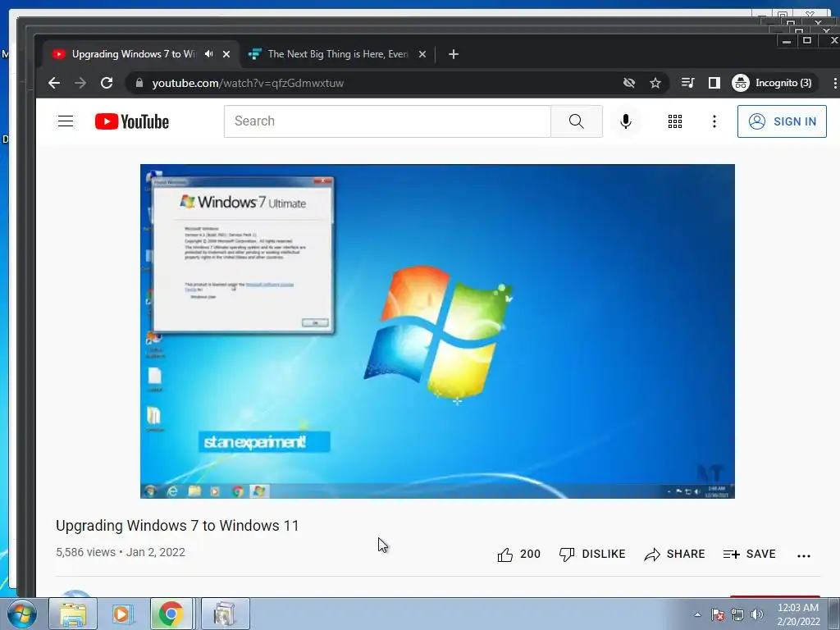Screen dimensions: 840x630
Task: Open the volume tray icon
Action: pyautogui.click(x=757, y=614)
